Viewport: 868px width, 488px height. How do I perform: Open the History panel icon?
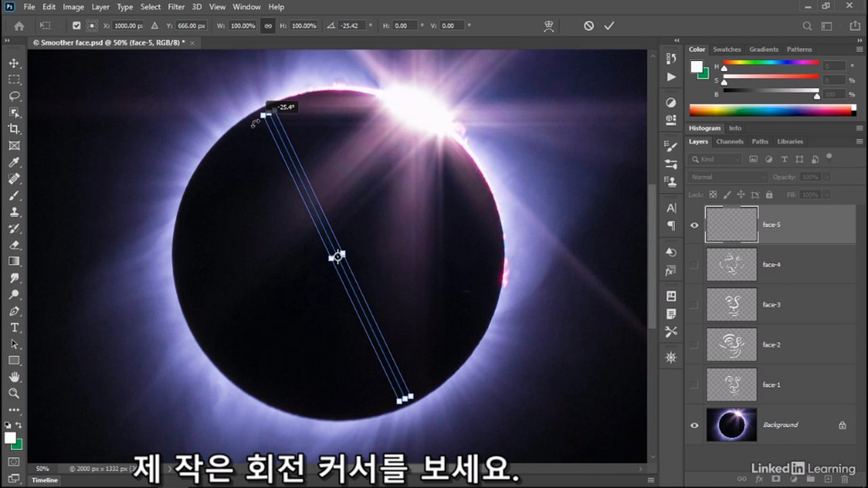pyautogui.click(x=671, y=59)
